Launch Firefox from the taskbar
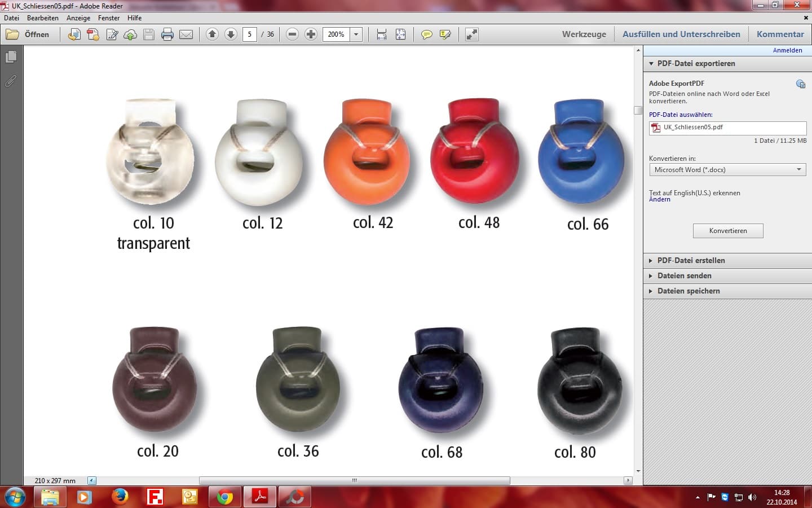 120,497
